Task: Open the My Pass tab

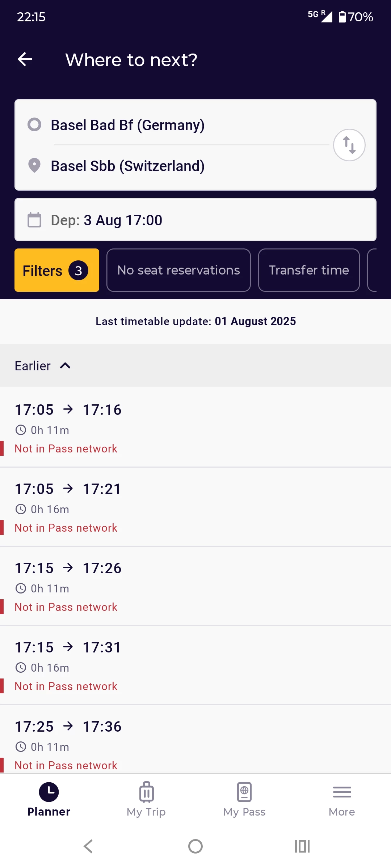Action: [x=244, y=799]
